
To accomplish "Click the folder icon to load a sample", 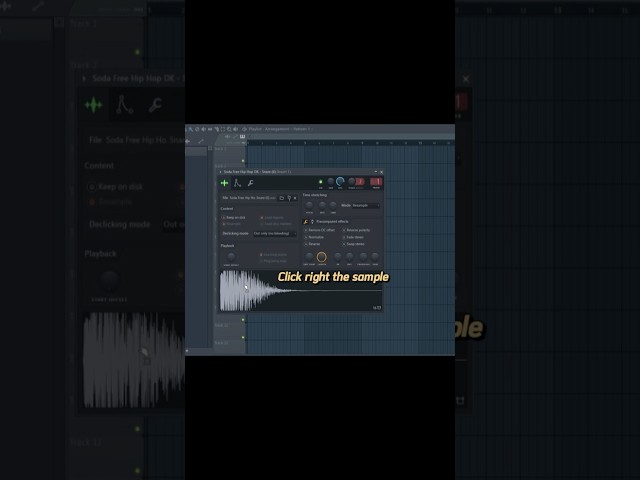I will coord(282,198).
